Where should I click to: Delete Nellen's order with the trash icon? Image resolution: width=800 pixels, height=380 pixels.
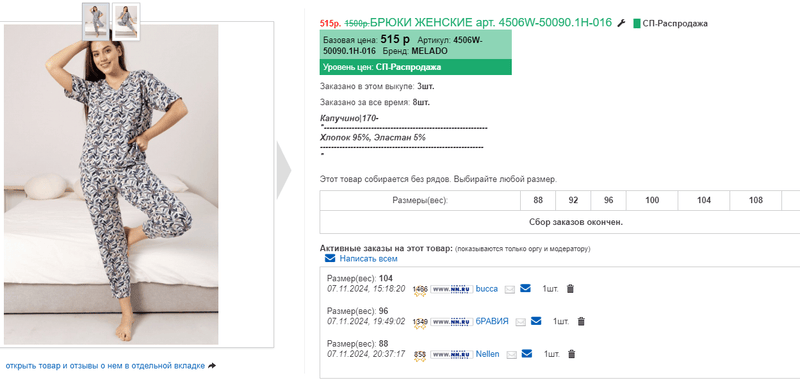click(x=571, y=354)
